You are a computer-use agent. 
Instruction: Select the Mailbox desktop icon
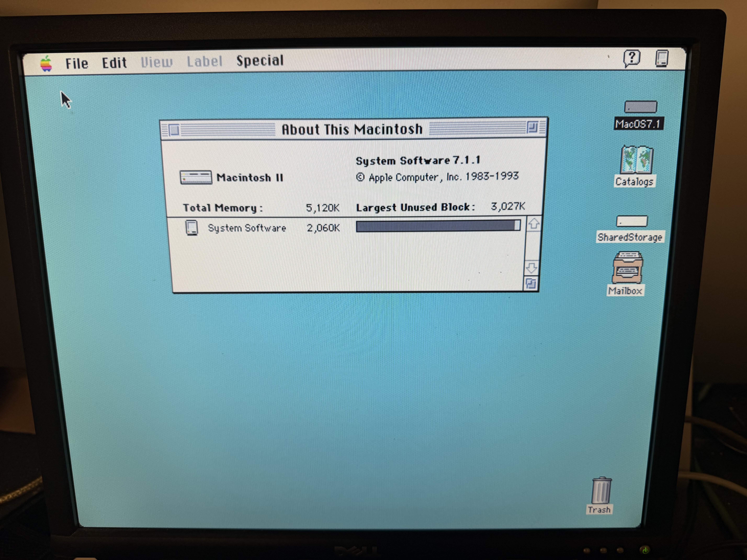(x=627, y=267)
